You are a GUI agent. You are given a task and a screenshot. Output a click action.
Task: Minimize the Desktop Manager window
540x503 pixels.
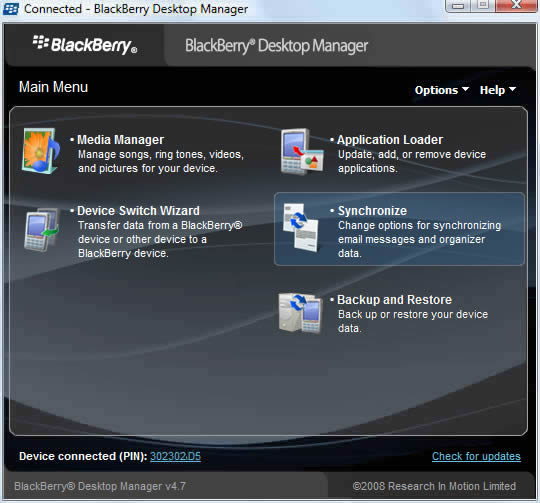[x=458, y=6]
